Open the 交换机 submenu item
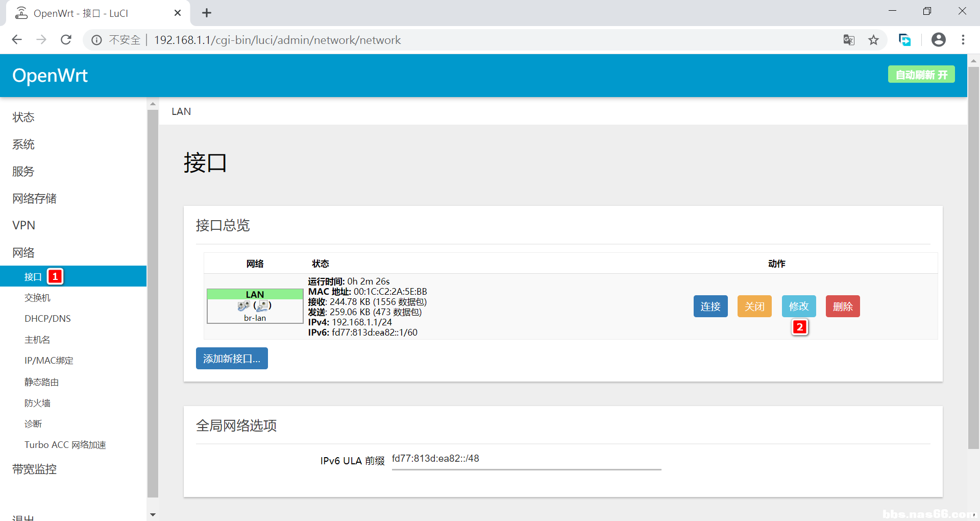This screenshot has height=521, width=980. pyautogui.click(x=37, y=298)
